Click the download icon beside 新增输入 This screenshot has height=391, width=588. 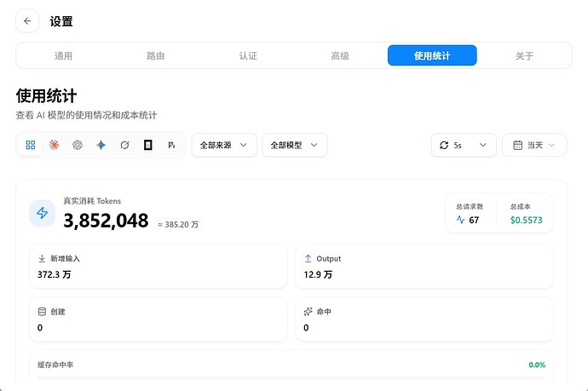pos(42,258)
